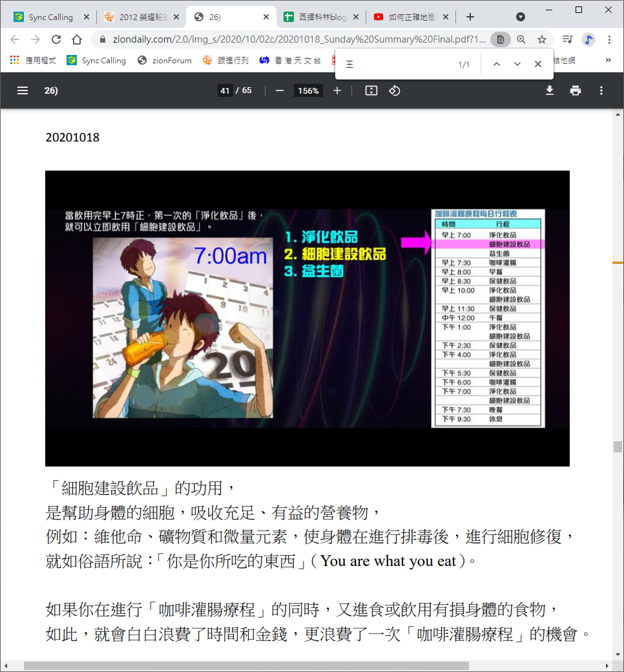
Task: Reload the current page
Action: (56, 40)
